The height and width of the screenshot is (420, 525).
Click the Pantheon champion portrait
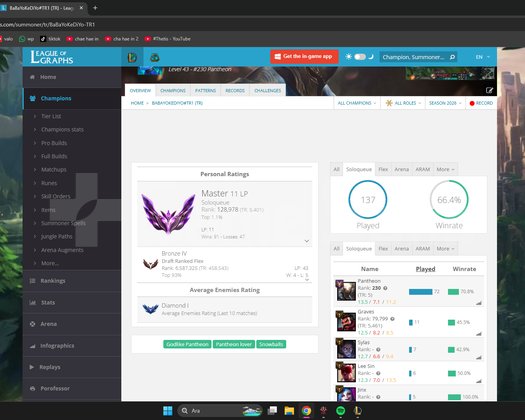(346, 290)
